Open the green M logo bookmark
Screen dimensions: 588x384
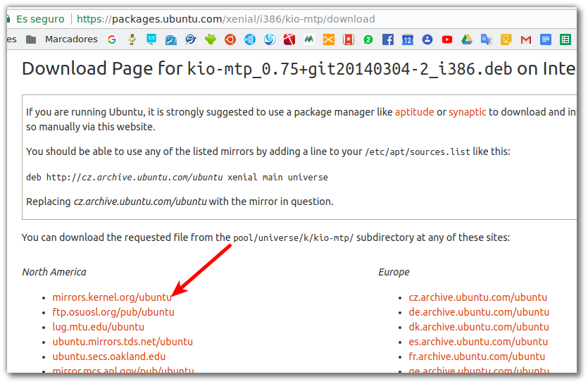click(309, 39)
